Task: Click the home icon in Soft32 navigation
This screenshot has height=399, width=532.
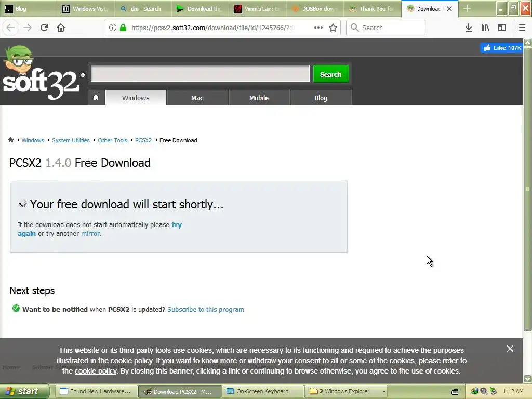Action: [x=96, y=98]
